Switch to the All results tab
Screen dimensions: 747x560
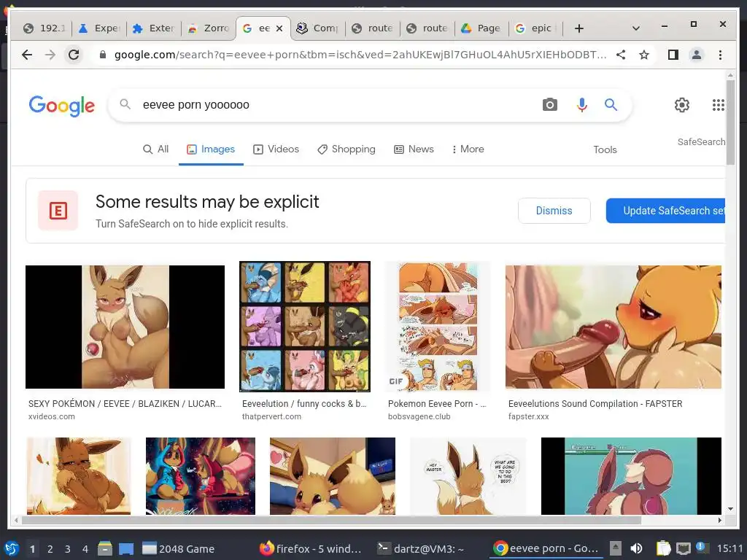point(156,149)
